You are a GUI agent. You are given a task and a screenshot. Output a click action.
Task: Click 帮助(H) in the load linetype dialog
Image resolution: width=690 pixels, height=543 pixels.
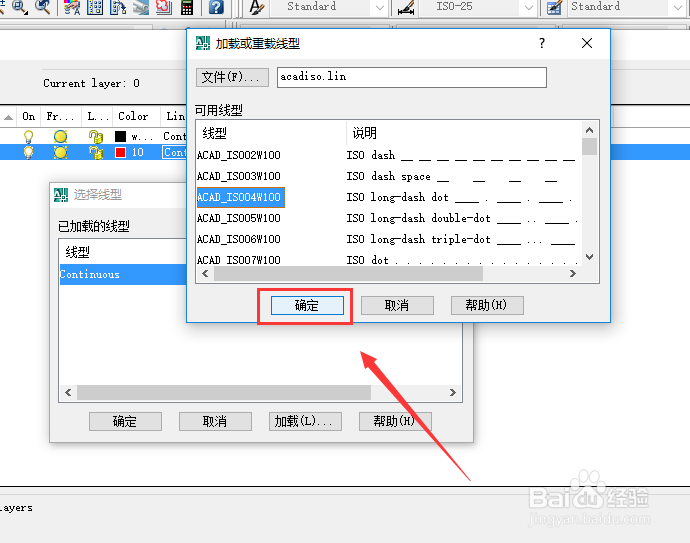click(x=487, y=305)
